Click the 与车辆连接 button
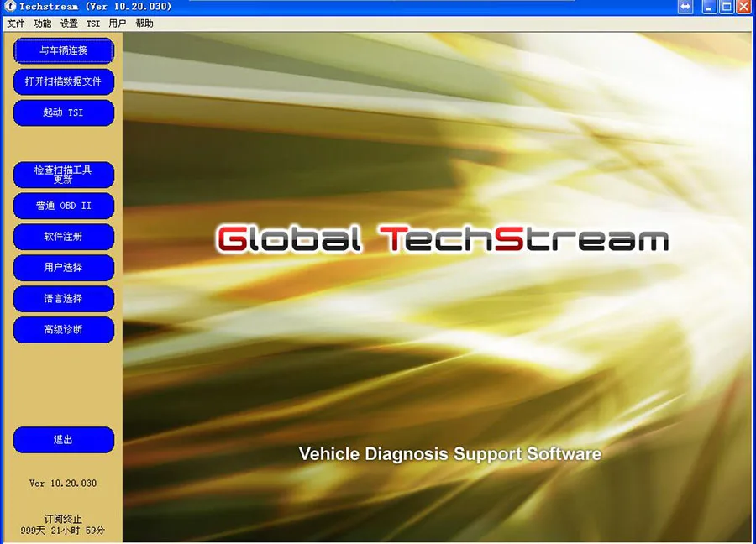Image resolution: width=756 pixels, height=544 pixels. pyautogui.click(x=64, y=50)
